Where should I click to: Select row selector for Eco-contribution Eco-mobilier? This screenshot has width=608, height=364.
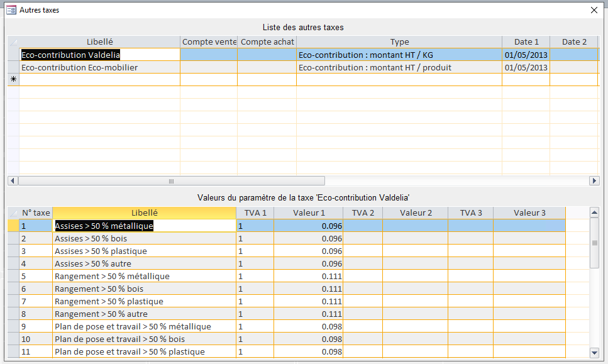(13, 67)
